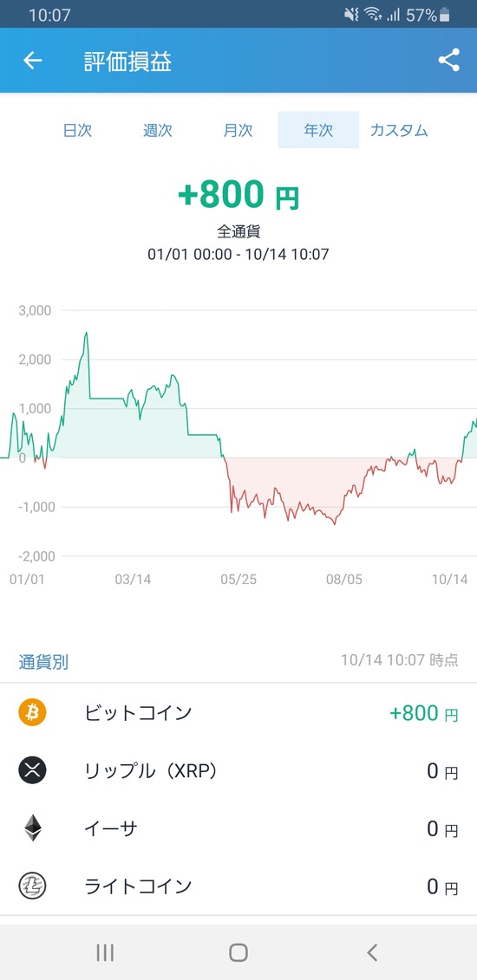Switch to the 月次 monthly tab
The height and width of the screenshot is (980, 477).
click(238, 130)
